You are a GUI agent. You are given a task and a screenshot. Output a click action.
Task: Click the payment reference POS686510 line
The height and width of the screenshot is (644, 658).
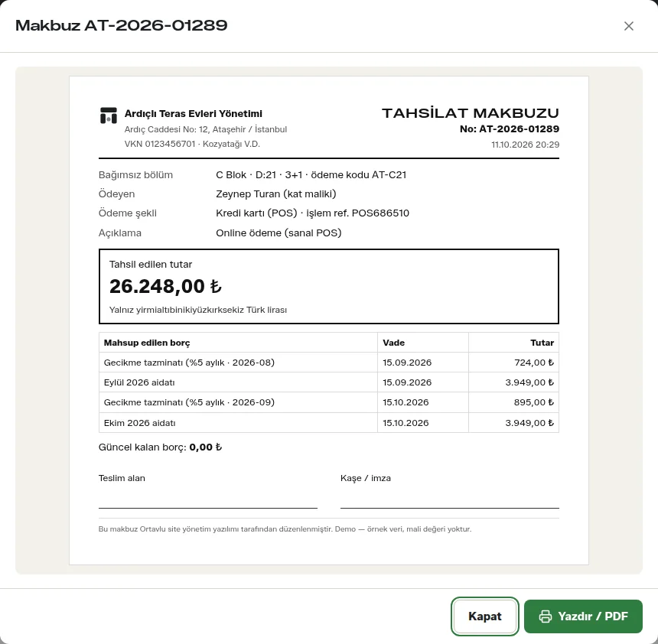(x=312, y=213)
